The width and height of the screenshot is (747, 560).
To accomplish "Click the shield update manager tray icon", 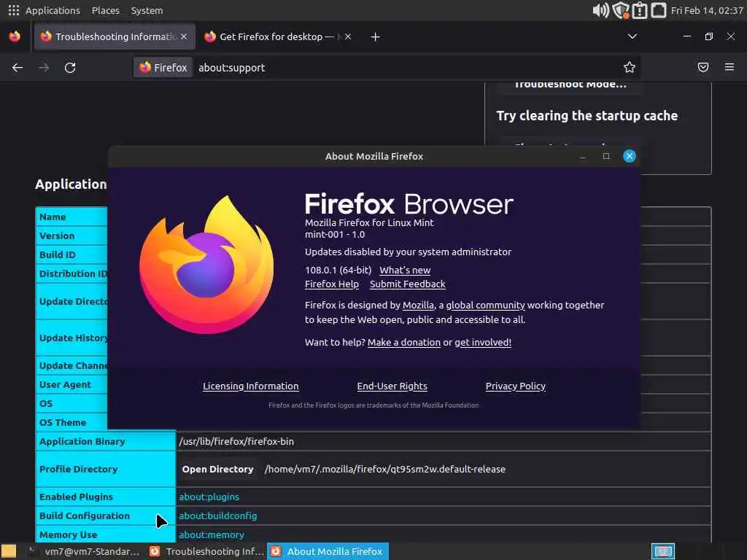I will 621,10.
